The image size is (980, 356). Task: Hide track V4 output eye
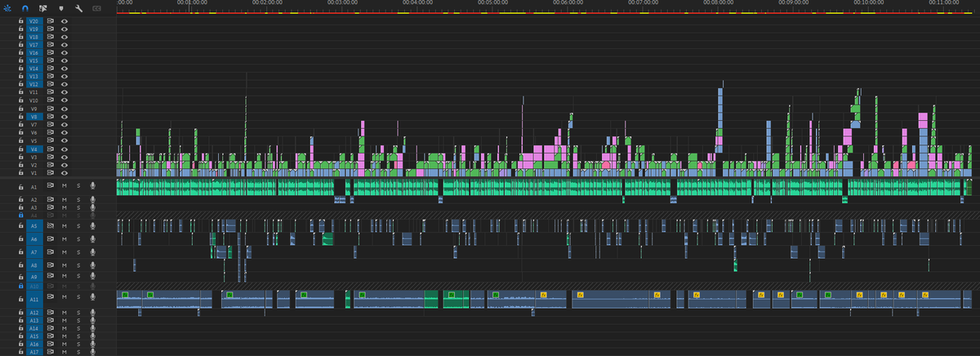[64, 149]
